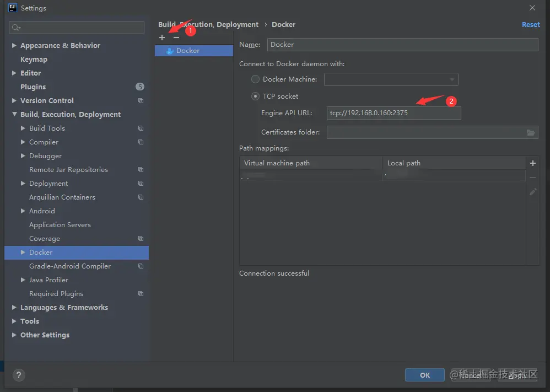The width and height of the screenshot is (550, 392).
Task: Edit path mapping with pencil icon
Action: [533, 192]
